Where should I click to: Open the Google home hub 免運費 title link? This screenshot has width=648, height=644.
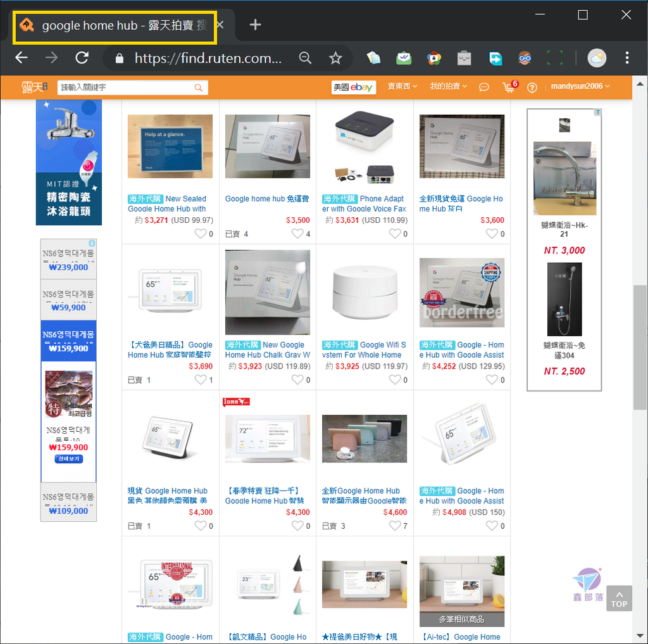coord(267,199)
